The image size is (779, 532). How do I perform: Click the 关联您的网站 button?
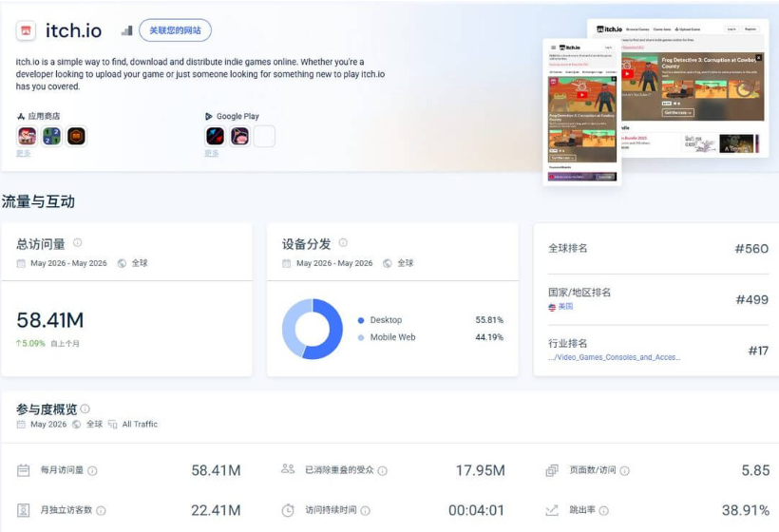tap(176, 30)
